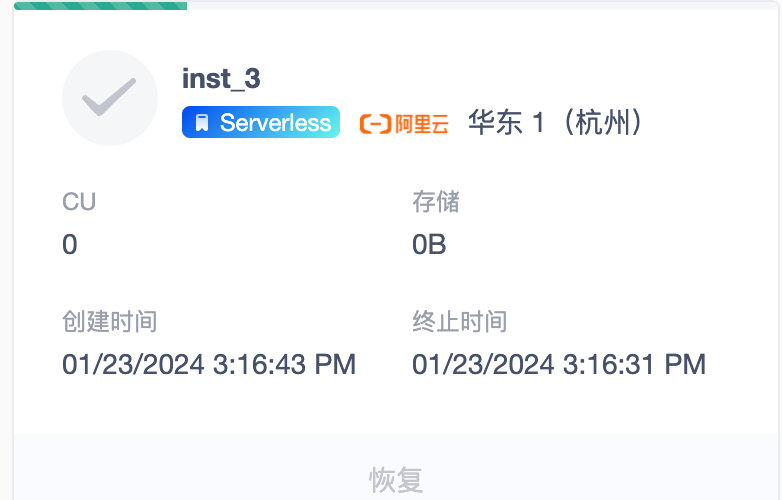
Task: Click the 终止时间 label
Action: 459,322
